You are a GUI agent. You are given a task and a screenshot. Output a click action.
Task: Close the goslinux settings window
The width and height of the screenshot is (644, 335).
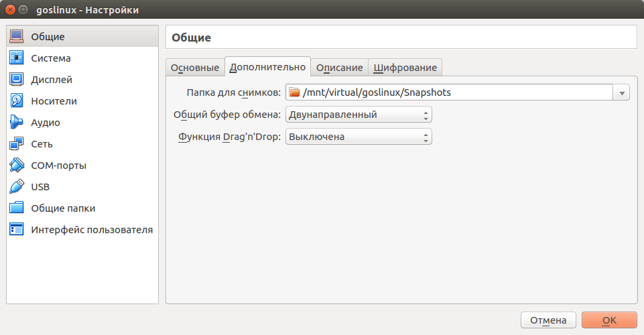(11, 9)
